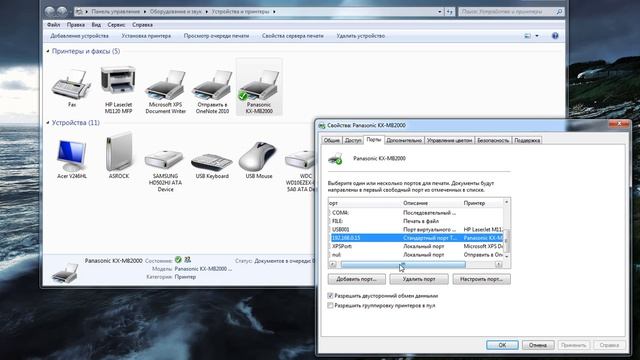Viewport: 640px width, 360px height.
Task: Switch to the 'Управление цветом' tab
Action: pyautogui.click(x=449, y=140)
